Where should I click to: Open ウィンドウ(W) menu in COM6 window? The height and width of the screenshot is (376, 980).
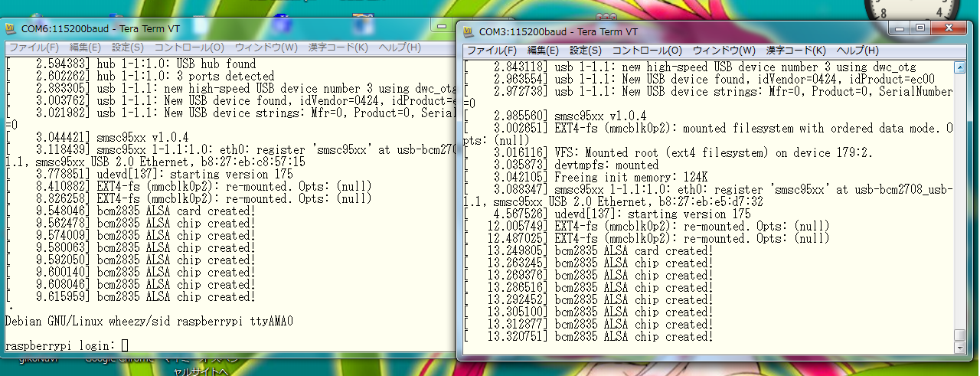tap(266, 47)
